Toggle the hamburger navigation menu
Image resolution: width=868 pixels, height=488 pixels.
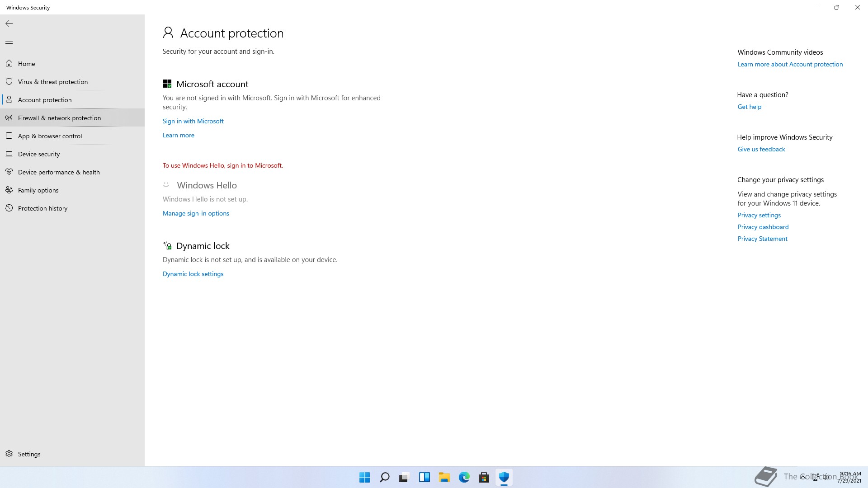click(9, 42)
